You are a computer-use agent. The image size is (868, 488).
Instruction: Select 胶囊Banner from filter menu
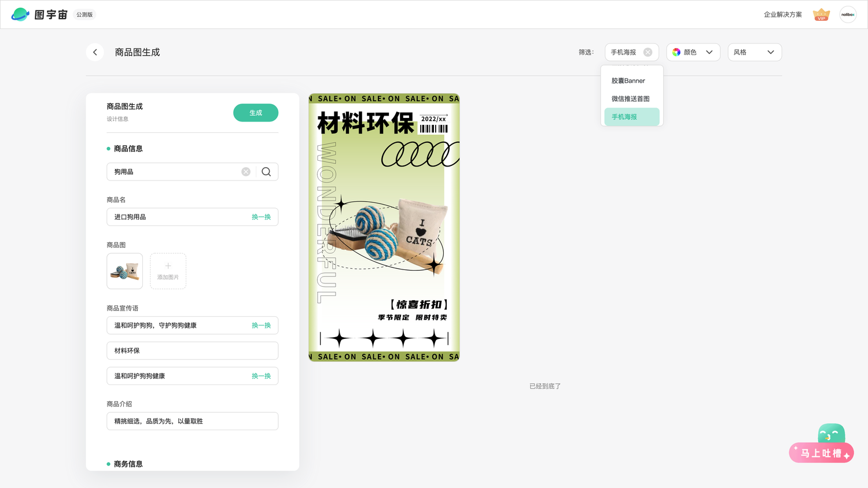pos(631,81)
